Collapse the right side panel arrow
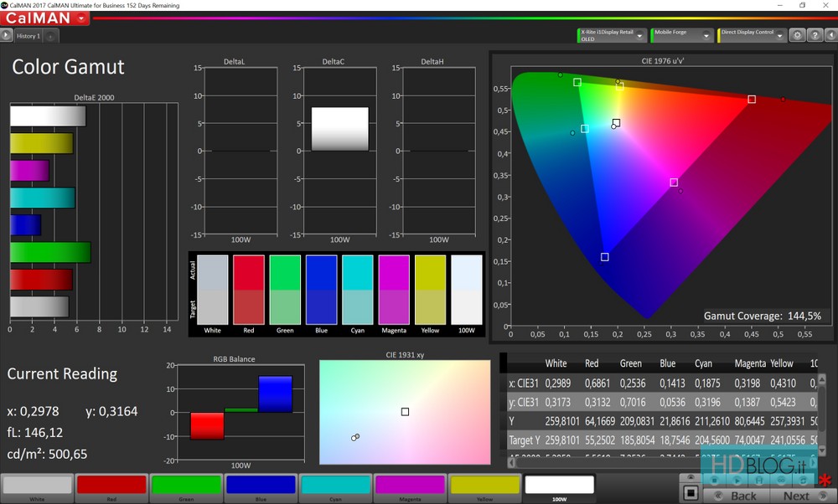The image size is (838, 504). (831, 35)
